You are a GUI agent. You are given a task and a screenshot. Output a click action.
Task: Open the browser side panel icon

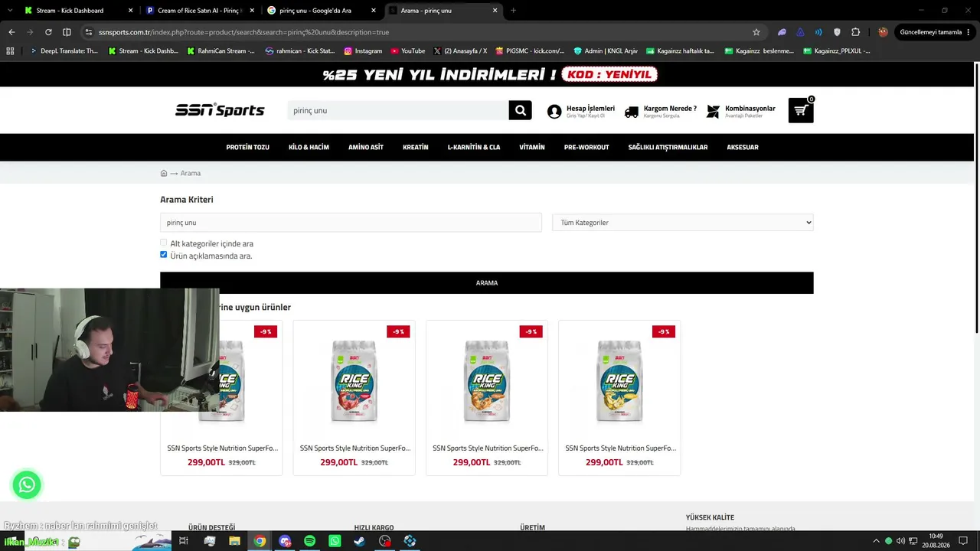67,32
